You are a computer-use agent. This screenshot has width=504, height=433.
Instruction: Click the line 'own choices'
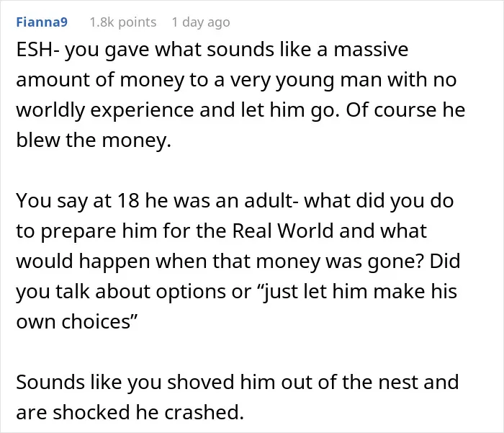tap(77, 321)
